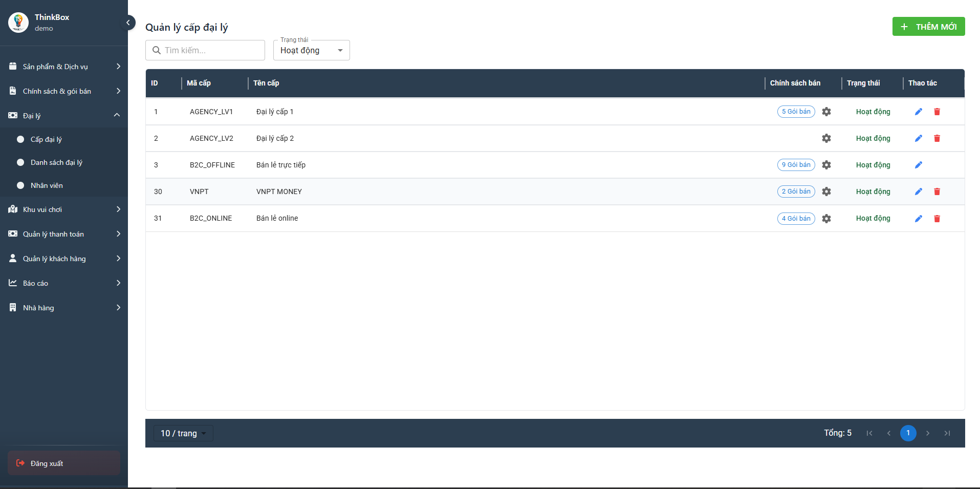Open settings gear for B2C_OFFLINE row

click(x=826, y=165)
